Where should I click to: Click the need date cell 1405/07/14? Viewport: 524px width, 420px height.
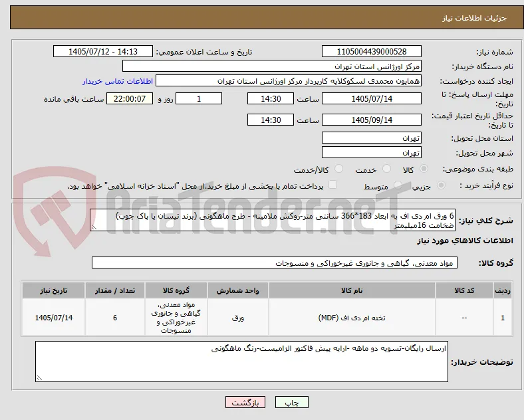[x=53, y=318]
